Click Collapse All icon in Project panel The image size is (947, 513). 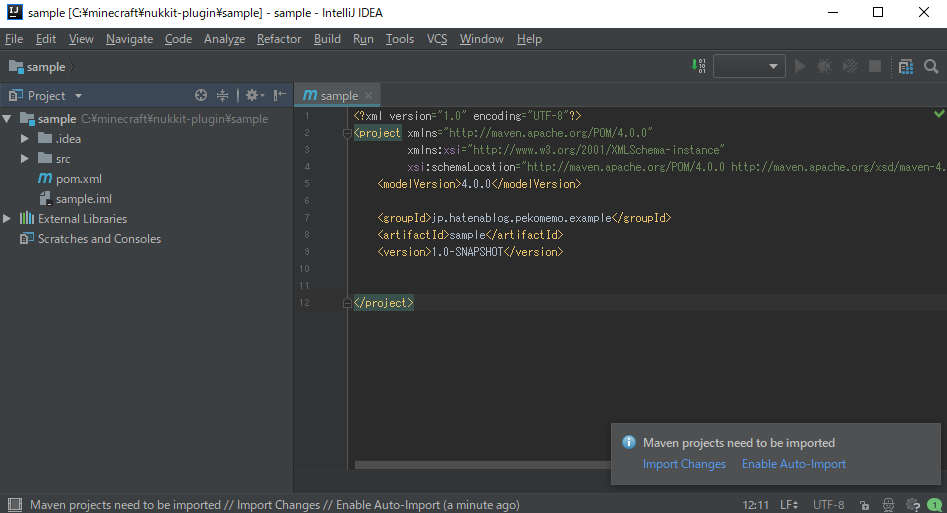point(222,95)
